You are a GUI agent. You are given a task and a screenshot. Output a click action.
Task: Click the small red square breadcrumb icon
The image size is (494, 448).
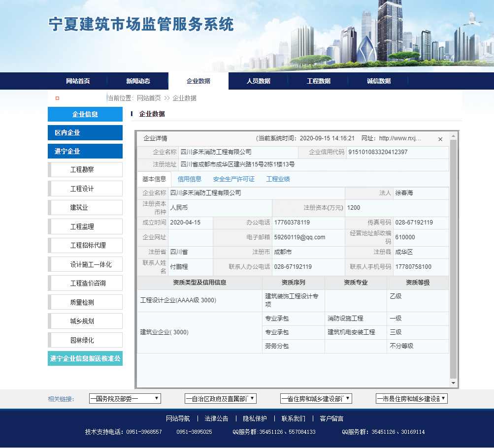tap(58, 98)
